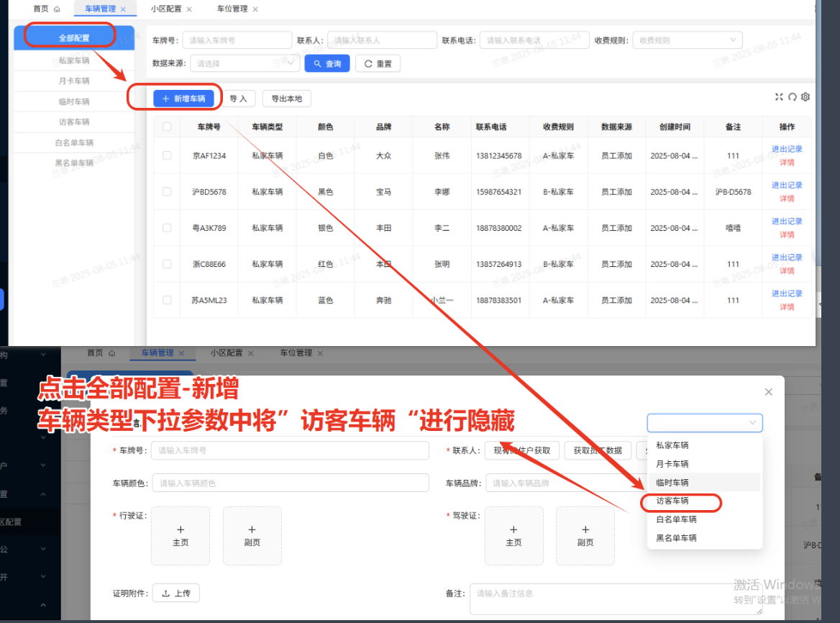Open the 收费规则 dropdown
The height and width of the screenshot is (623, 840).
(687, 40)
